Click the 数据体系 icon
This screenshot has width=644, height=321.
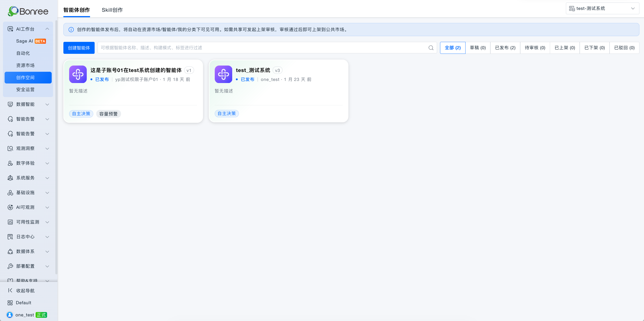[x=10, y=252]
